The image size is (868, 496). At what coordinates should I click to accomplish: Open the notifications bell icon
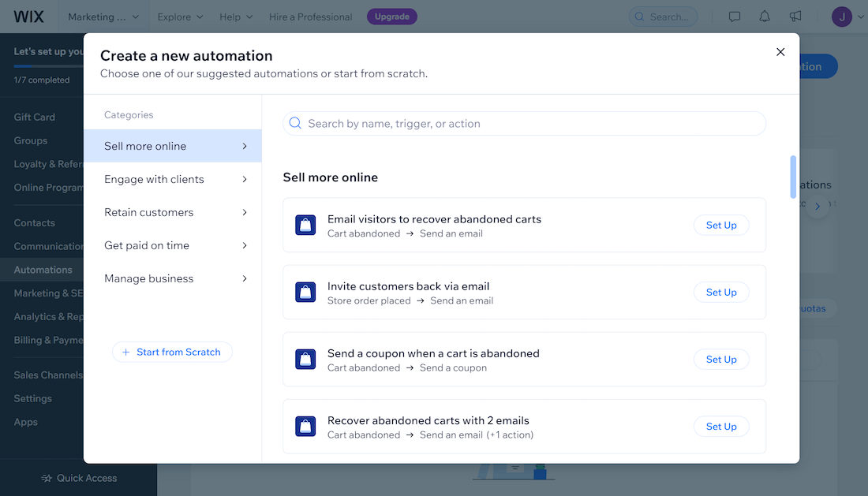pos(765,17)
